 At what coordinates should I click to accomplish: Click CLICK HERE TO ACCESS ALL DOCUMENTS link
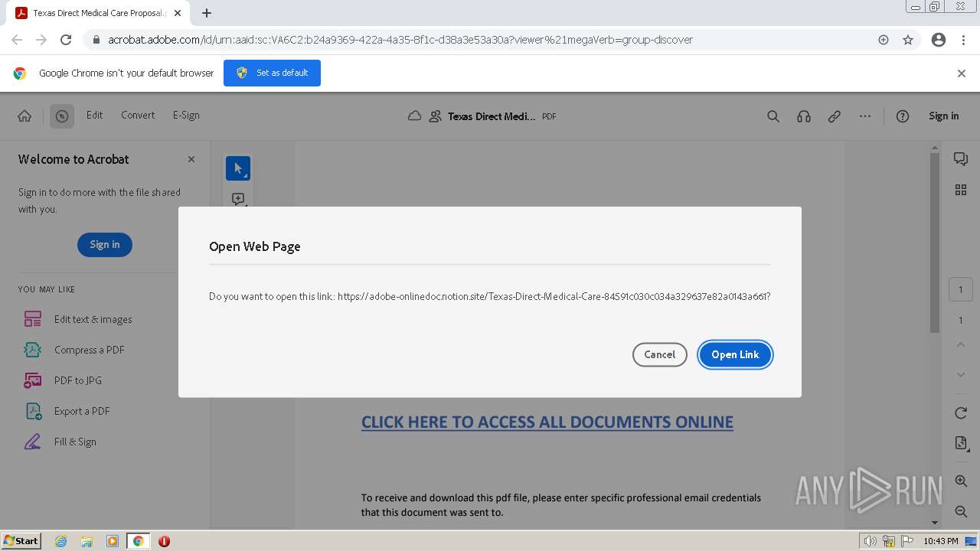pyautogui.click(x=547, y=422)
